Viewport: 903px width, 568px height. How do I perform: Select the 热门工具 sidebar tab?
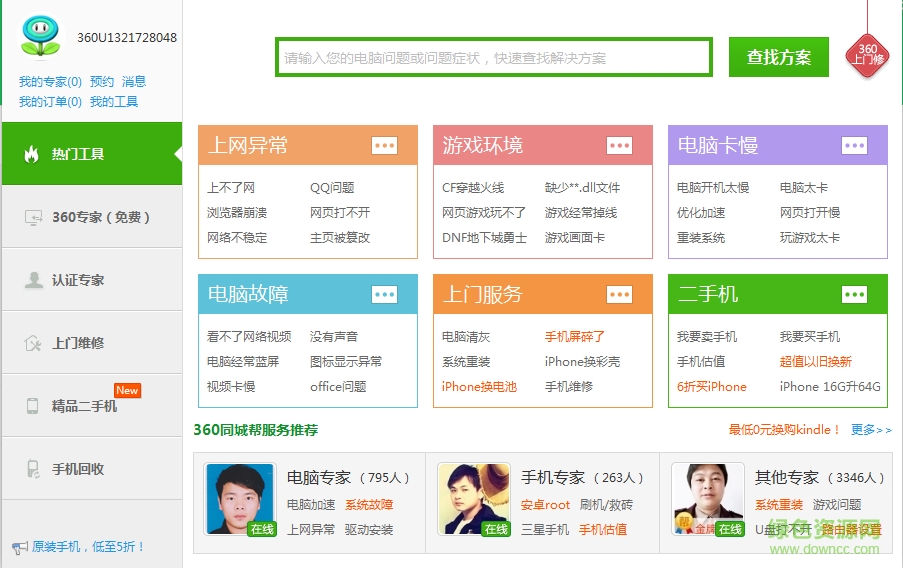tap(92, 154)
